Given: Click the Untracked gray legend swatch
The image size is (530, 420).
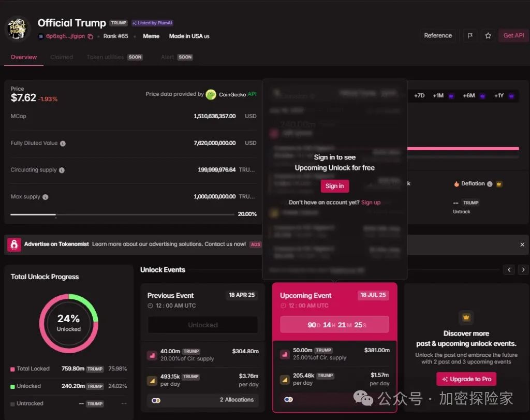Looking at the screenshot, I should pyautogui.click(x=12, y=404).
